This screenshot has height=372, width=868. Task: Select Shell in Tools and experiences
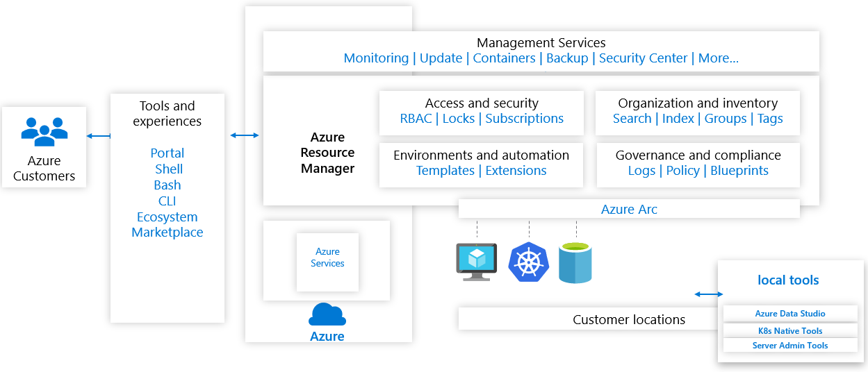pyautogui.click(x=169, y=169)
